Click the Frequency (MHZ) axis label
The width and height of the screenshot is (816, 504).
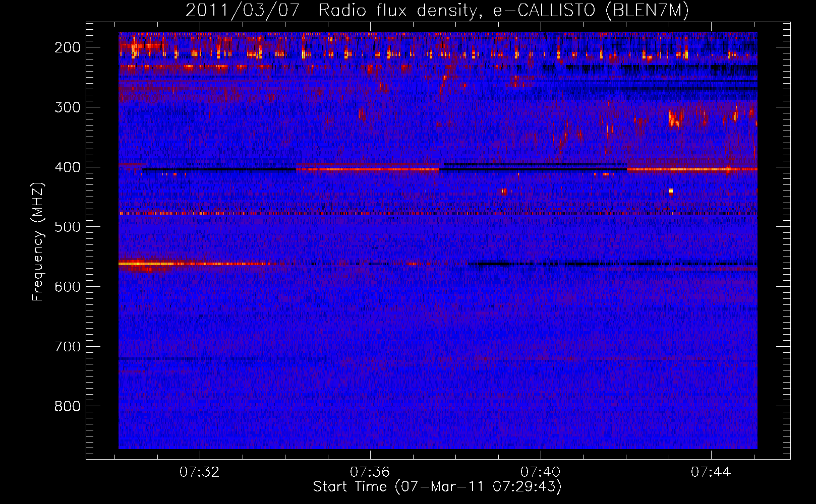tap(38, 241)
